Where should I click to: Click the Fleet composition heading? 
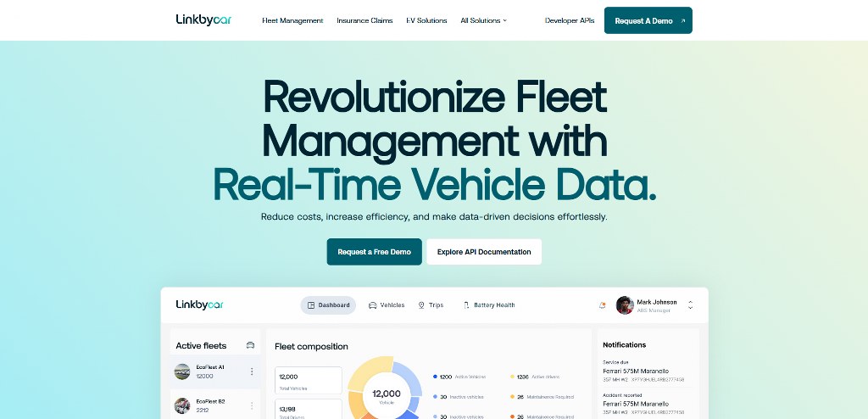(x=311, y=346)
